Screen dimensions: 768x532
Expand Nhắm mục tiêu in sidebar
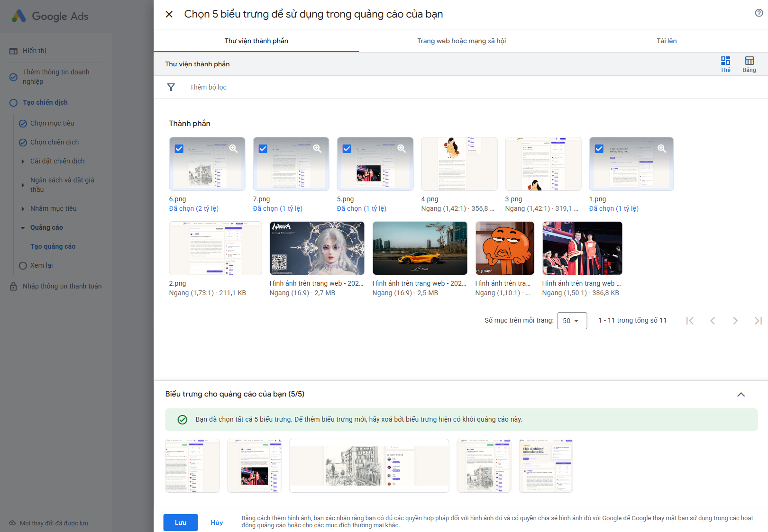click(x=23, y=209)
